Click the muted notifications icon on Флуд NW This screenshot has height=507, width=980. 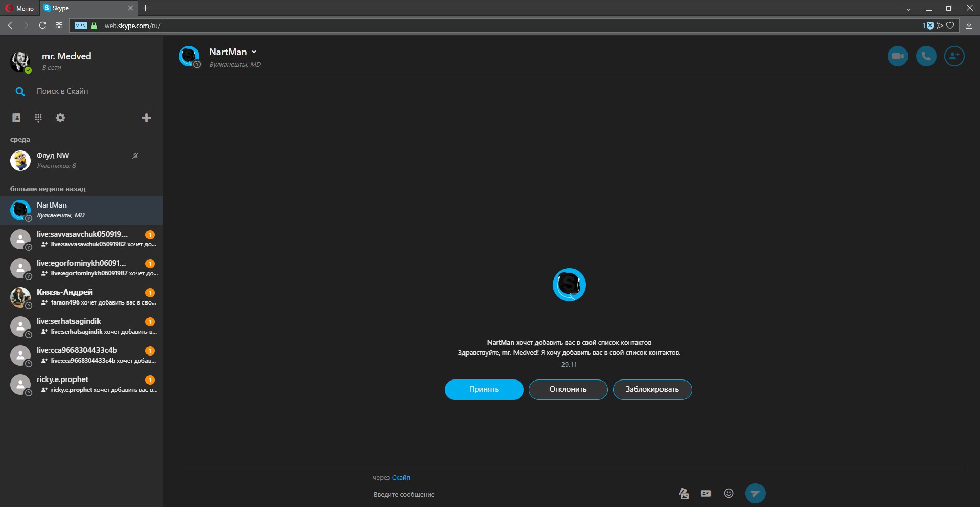(x=135, y=156)
